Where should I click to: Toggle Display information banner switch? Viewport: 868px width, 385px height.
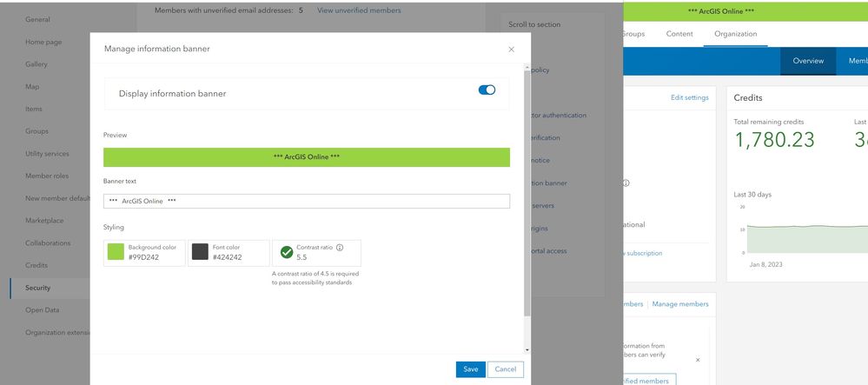pos(487,90)
